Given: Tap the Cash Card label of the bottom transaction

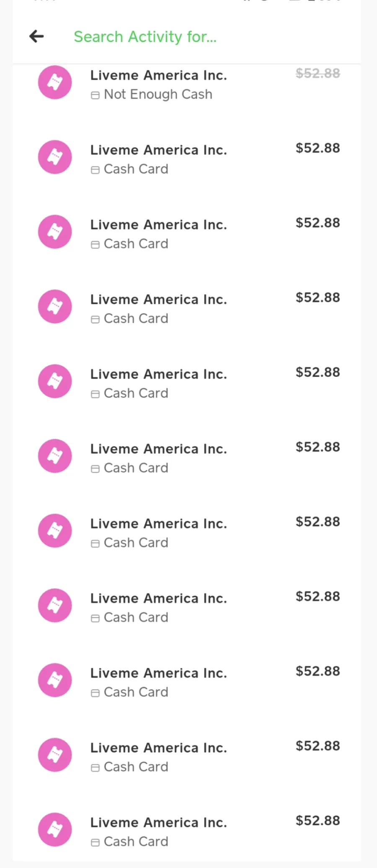Looking at the screenshot, I should pos(136,841).
